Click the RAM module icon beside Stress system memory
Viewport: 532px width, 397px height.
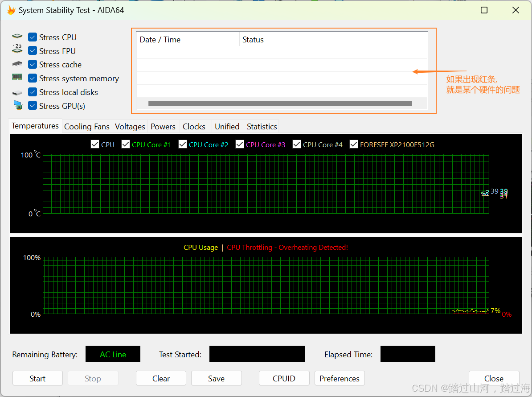(x=17, y=77)
